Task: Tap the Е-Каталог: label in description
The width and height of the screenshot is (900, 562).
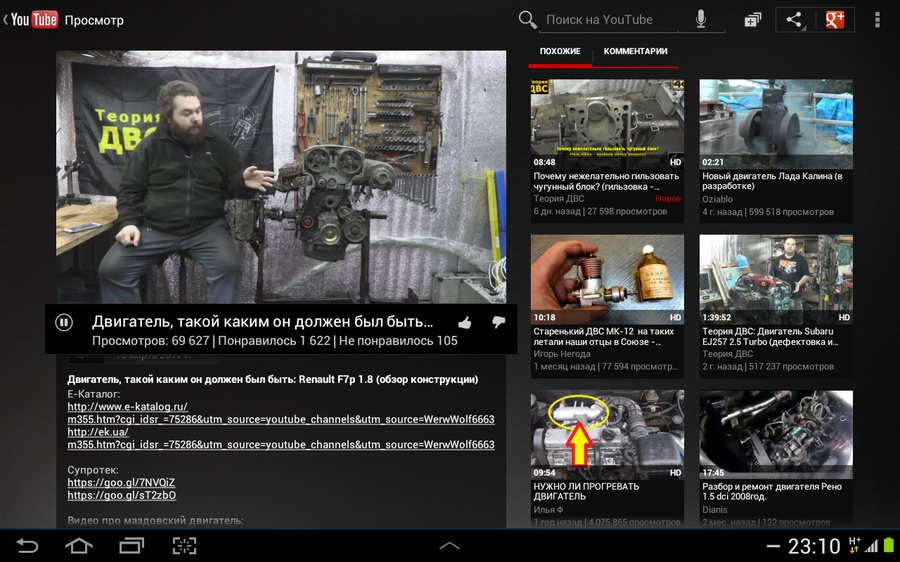Action: (94, 394)
